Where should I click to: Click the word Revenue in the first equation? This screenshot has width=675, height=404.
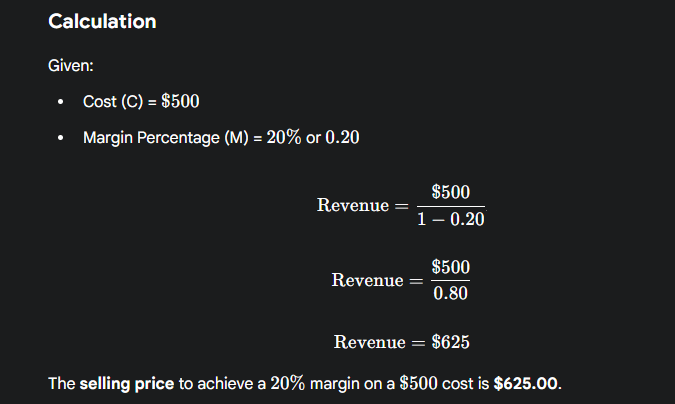coord(353,205)
